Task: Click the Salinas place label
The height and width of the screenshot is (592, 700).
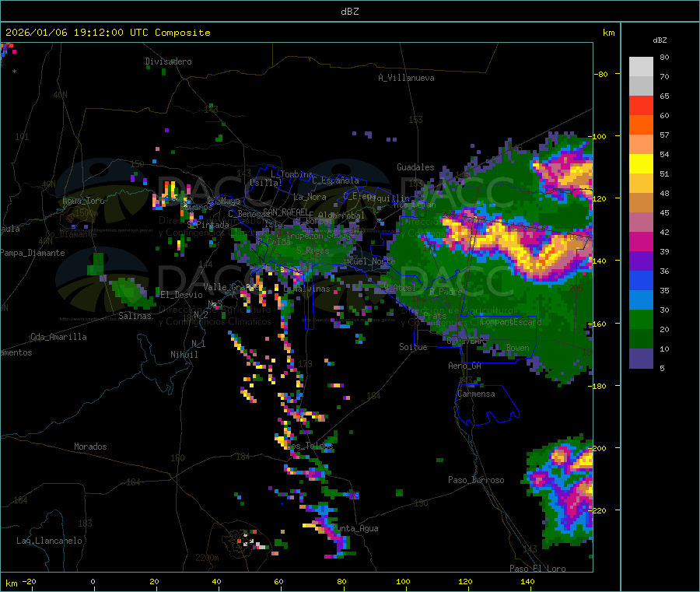Action: coord(135,316)
